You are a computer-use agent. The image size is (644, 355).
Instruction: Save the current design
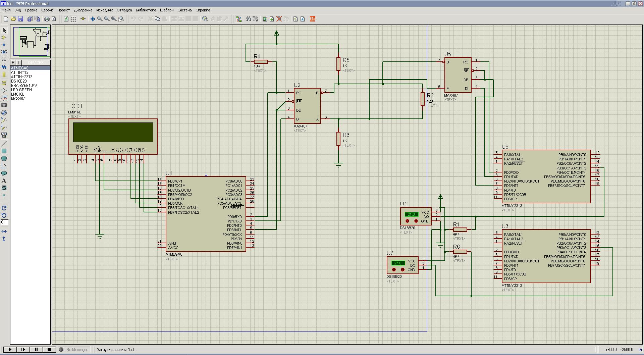click(x=20, y=19)
